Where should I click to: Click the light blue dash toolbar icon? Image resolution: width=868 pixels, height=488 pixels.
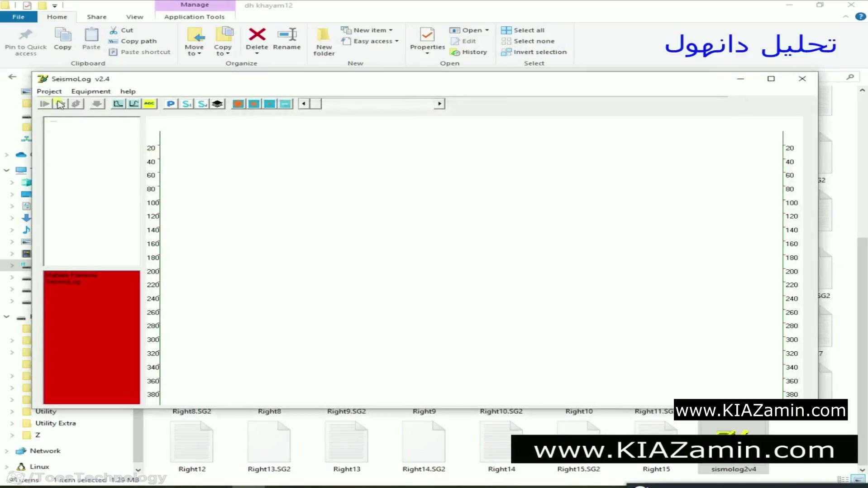285,104
